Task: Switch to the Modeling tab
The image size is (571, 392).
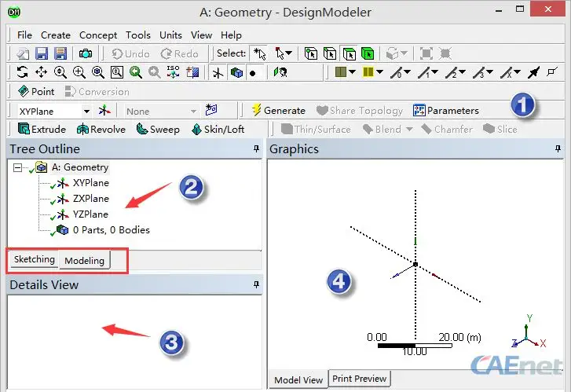Action: click(85, 261)
